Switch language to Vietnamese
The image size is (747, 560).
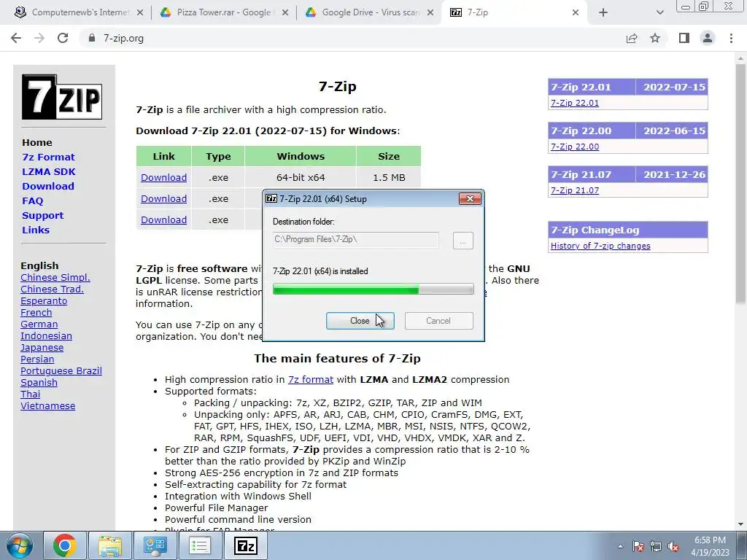(47, 405)
